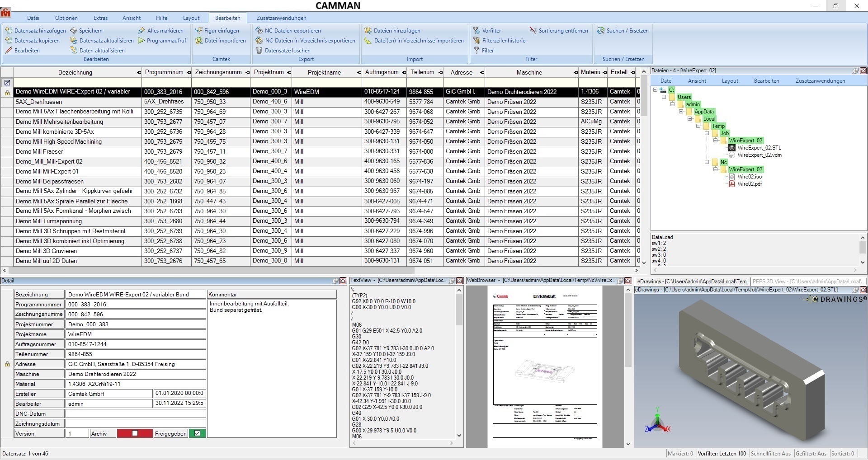Image resolution: width=868 pixels, height=460 pixels.
Task: Toggle pin on Projektname column header
Action: pos(359,73)
